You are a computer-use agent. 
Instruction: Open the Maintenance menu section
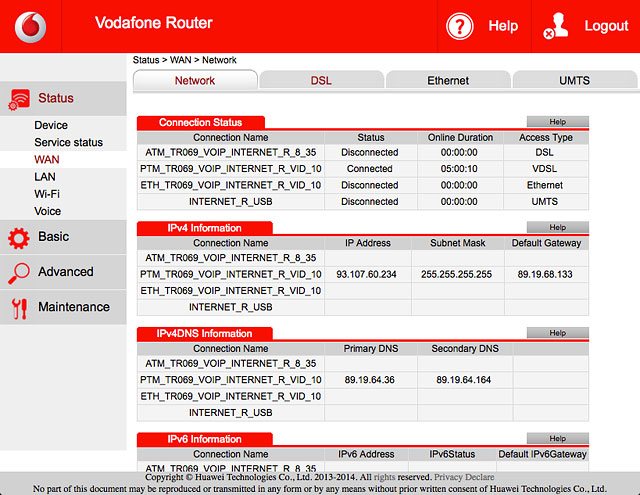(63, 307)
